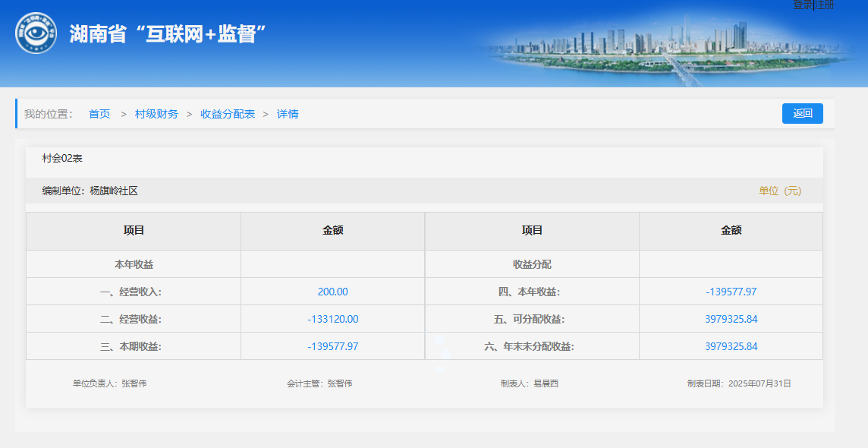Image resolution: width=868 pixels, height=448 pixels.
Task: Click the 本期收益 amount value
Action: [x=332, y=346]
